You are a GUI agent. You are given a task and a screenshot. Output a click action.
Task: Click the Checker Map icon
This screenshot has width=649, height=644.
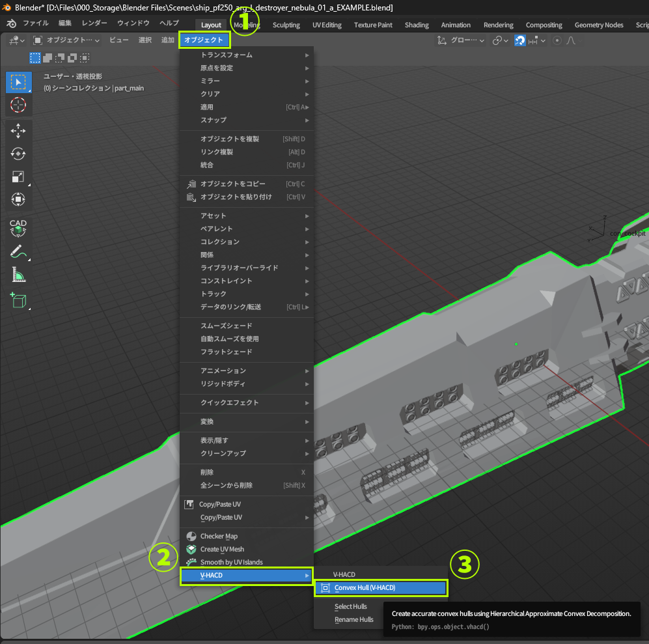(191, 537)
